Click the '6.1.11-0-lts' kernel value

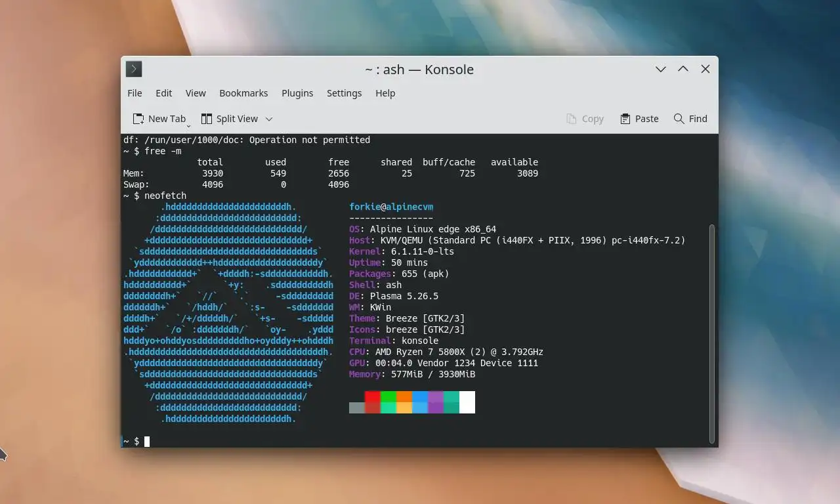(423, 251)
